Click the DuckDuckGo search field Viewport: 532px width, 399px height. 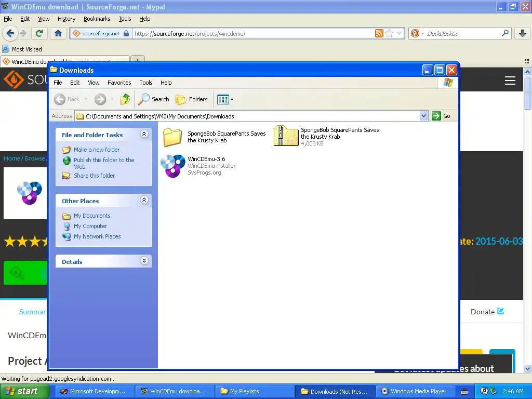[x=462, y=34]
